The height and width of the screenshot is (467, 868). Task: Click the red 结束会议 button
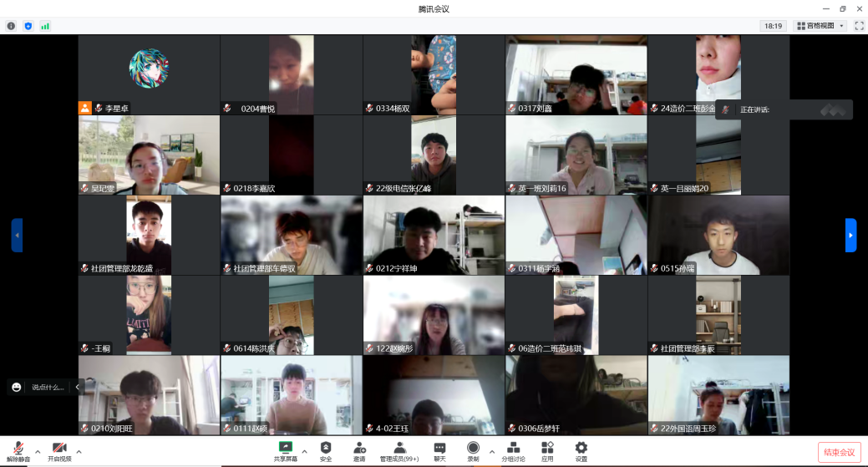pos(839,452)
